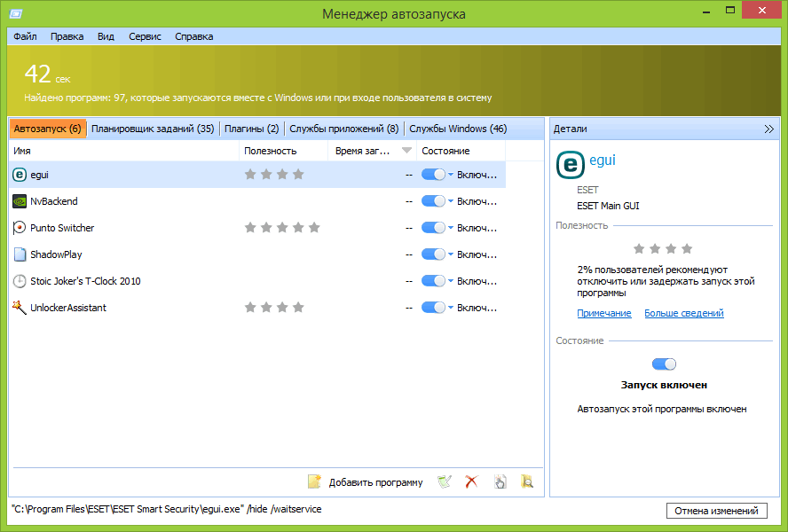Open state dropdown arrow for Punto Switcher
The width and height of the screenshot is (788, 532).
pyautogui.click(x=451, y=228)
